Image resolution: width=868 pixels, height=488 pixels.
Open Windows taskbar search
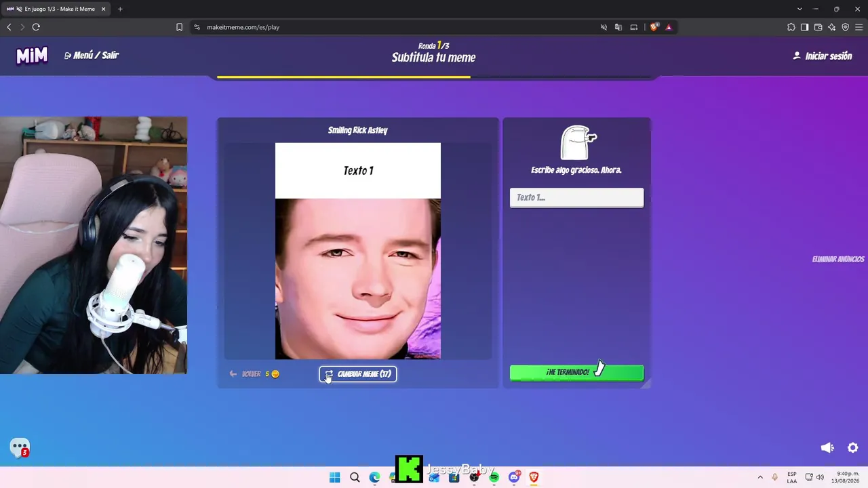355,477
